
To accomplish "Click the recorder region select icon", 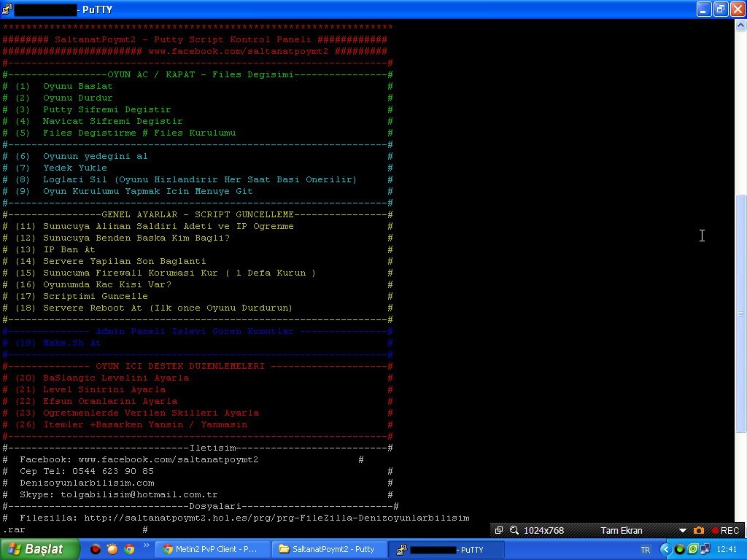I will point(499,531).
